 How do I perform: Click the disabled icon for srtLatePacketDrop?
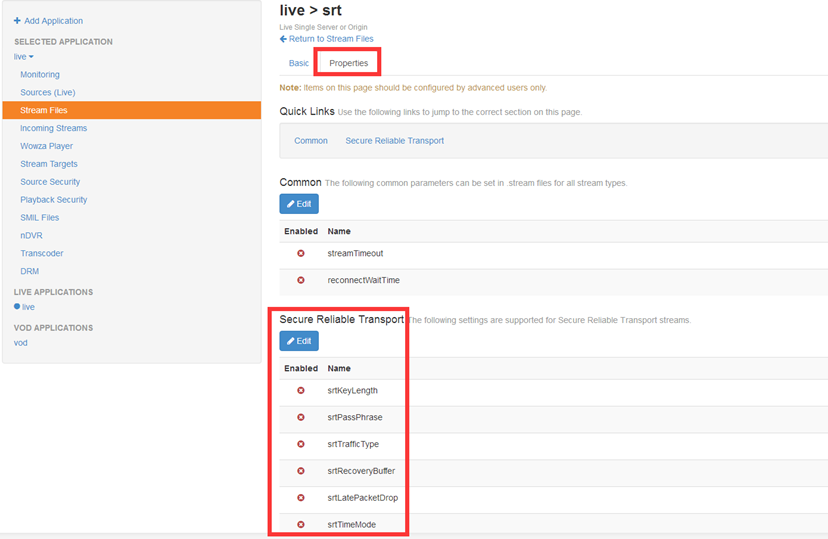click(300, 498)
